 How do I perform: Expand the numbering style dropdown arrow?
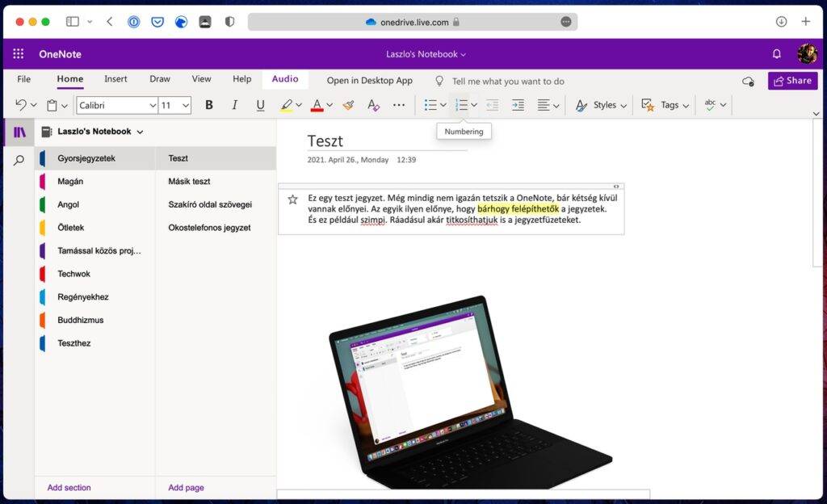coord(474,105)
